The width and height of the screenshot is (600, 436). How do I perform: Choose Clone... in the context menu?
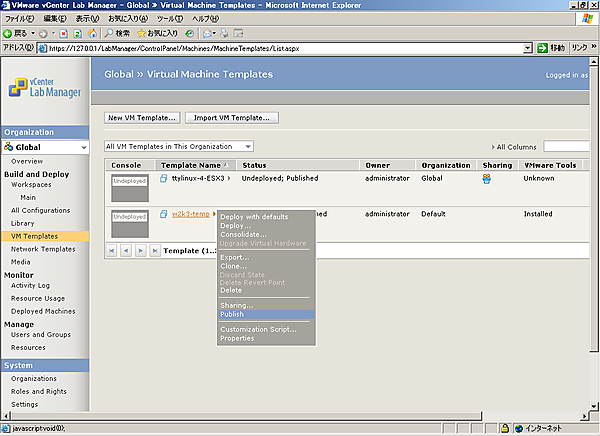(x=233, y=266)
